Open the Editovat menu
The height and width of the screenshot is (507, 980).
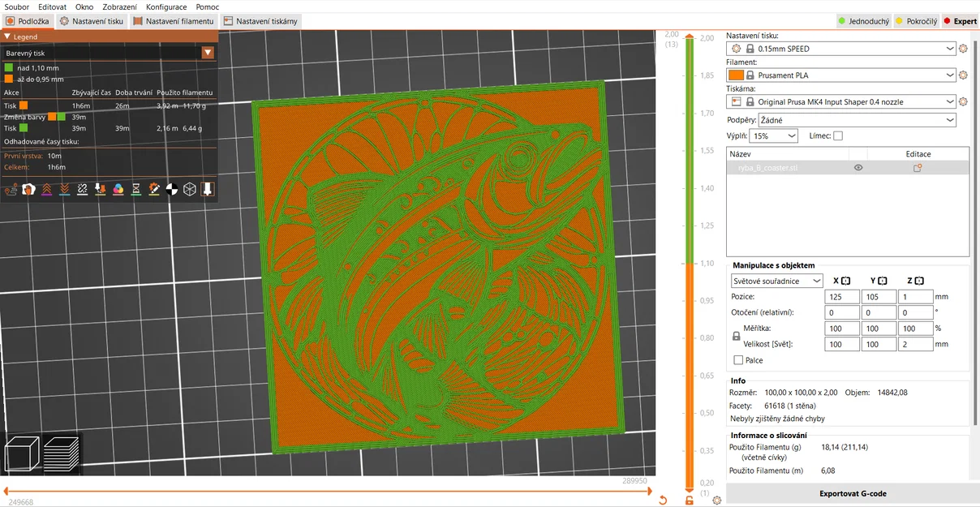tap(52, 6)
